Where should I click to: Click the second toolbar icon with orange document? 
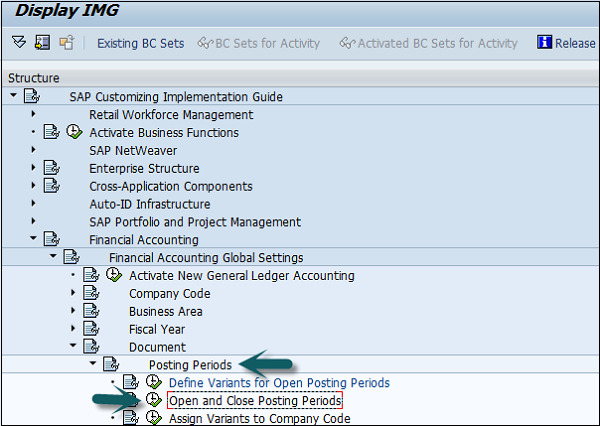42,43
